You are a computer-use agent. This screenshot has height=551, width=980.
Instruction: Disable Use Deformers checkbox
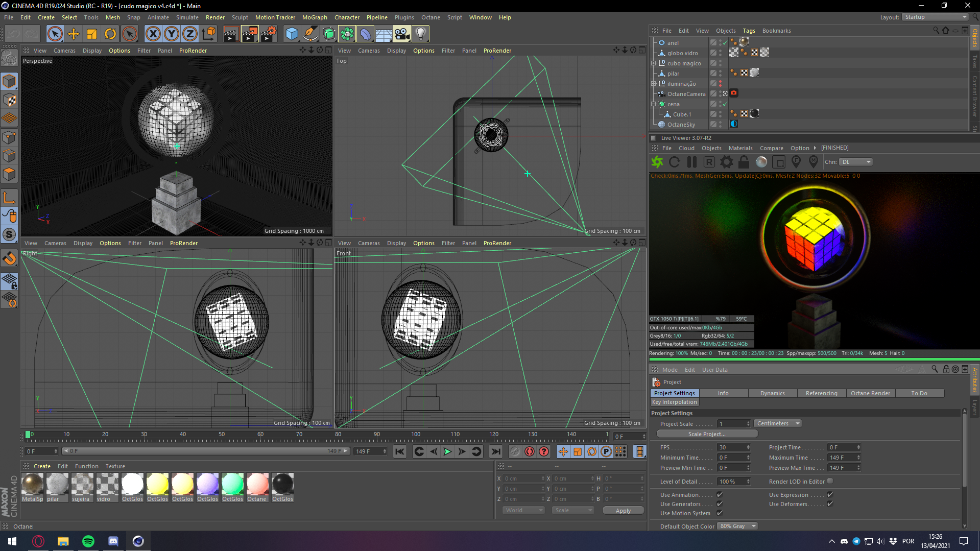(x=830, y=504)
